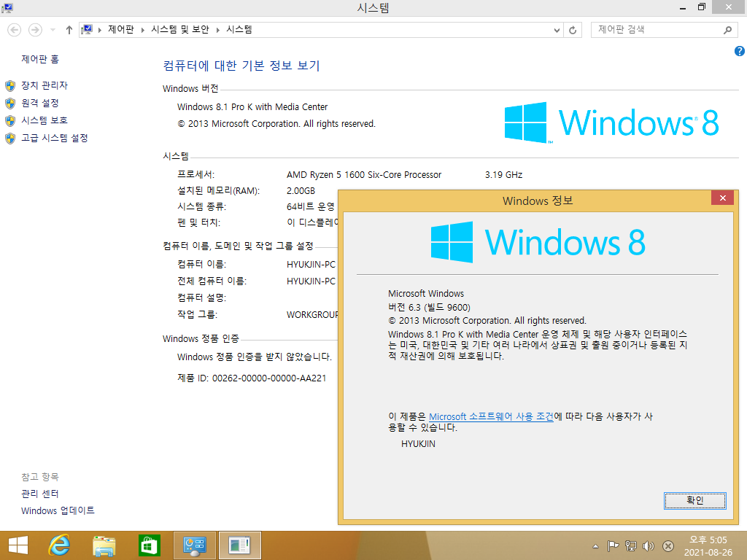Select 시스템 및 보안 in the breadcrumb
This screenshot has width=747, height=560.
[x=180, y=29]
